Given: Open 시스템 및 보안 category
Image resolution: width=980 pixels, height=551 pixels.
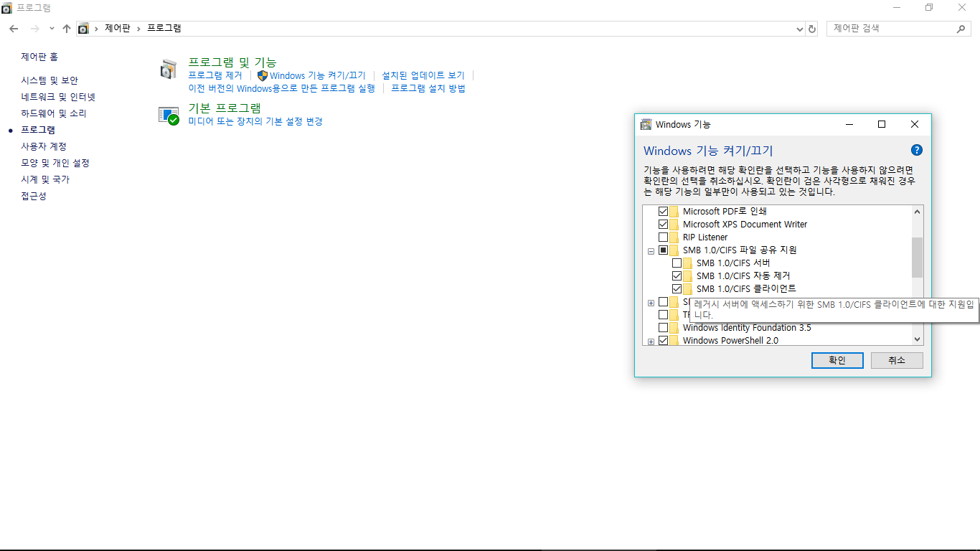Looking at the screenshot, I should click(50, 80).
